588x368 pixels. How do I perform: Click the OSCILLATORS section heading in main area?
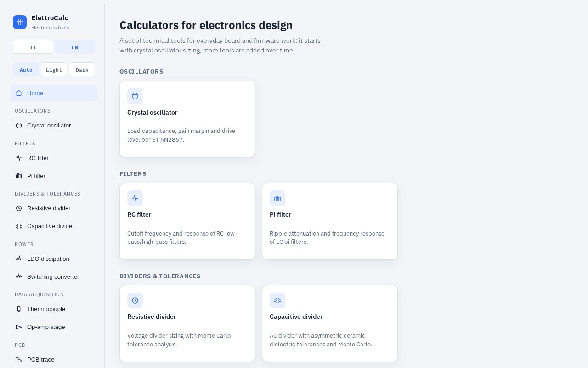pyautogui.click(x=141, y=71)
